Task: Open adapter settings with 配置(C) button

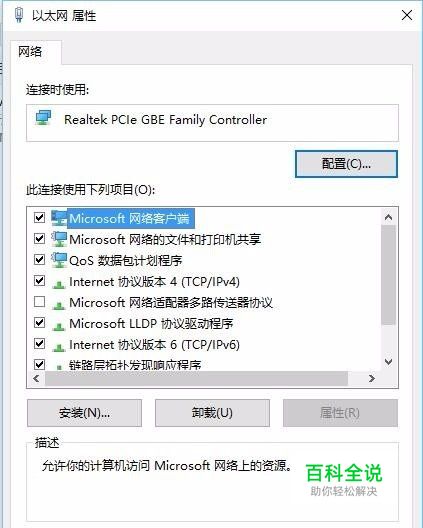Action: 346,164
